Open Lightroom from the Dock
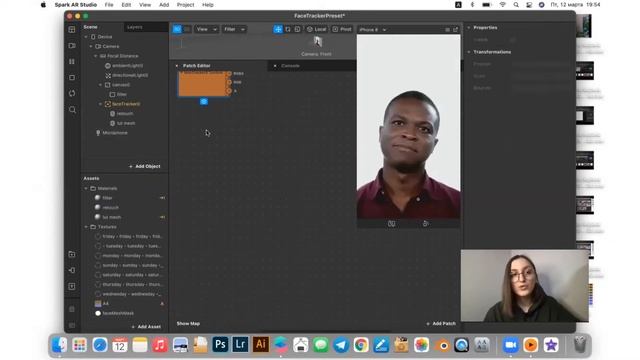 [x=240, y=344]
